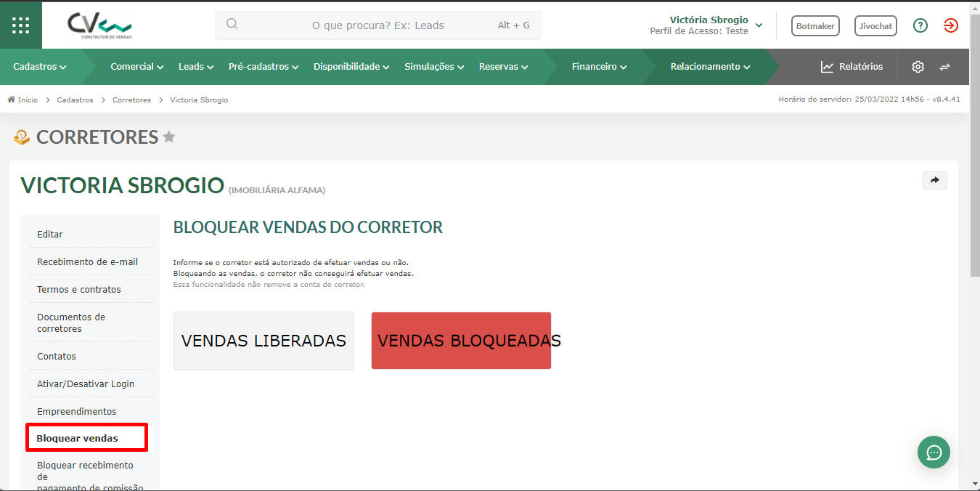The width and height of the screenshot is (980, 491).
Task: Open the Jivochat button
Action: 875,25
